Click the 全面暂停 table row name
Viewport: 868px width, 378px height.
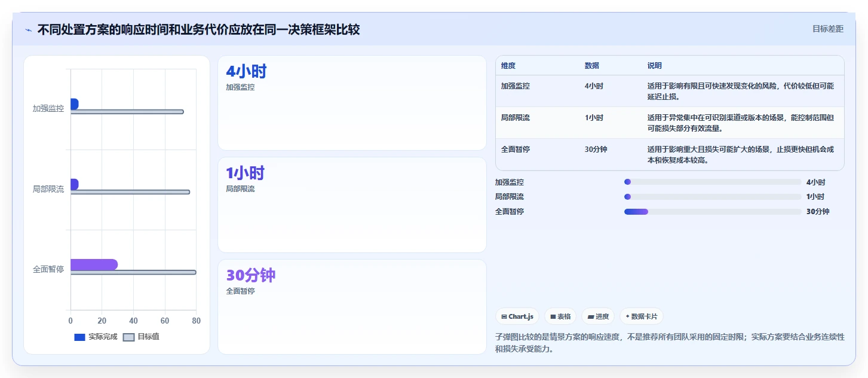pos(516,150)
